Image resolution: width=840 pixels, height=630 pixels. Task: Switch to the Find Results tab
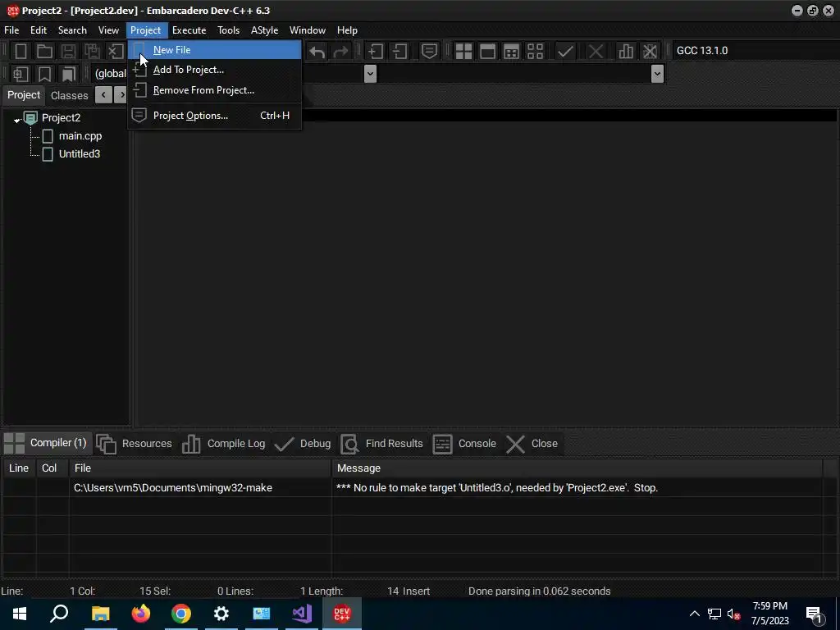pyautogui.click(x=382, y=444)
